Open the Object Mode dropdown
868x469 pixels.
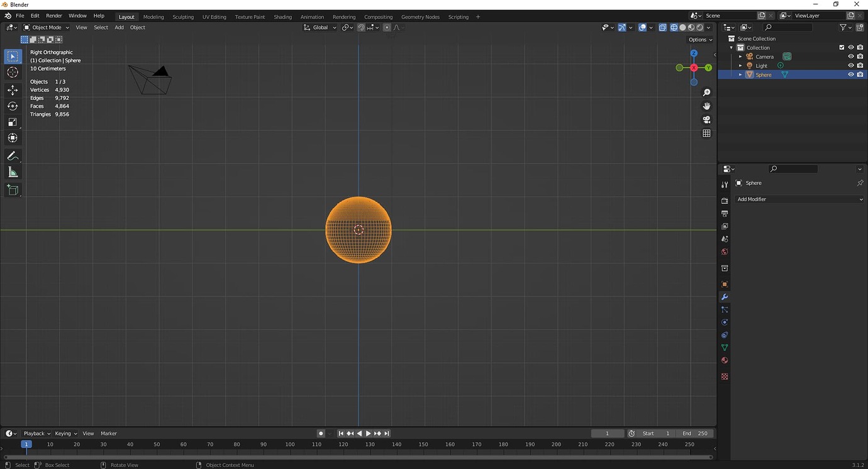coord(46,27)
